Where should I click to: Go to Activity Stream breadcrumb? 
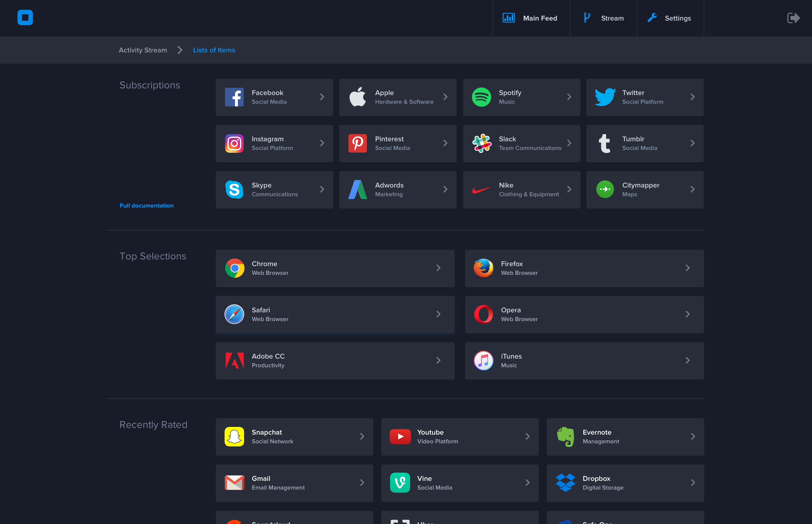click(143, 50)
